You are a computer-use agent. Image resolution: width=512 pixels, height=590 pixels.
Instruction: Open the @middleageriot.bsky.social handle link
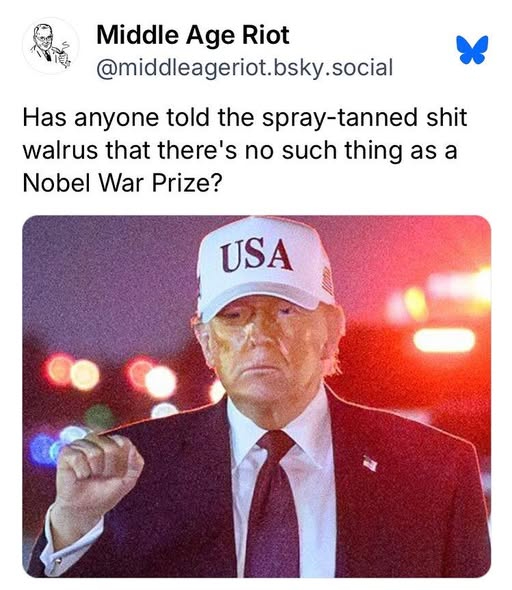click(245, 68)
